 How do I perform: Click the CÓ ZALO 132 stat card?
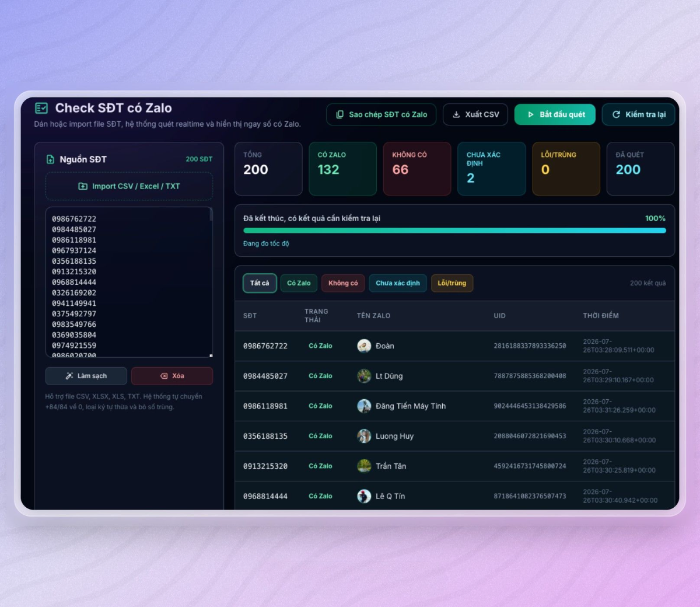click(342, 169)
